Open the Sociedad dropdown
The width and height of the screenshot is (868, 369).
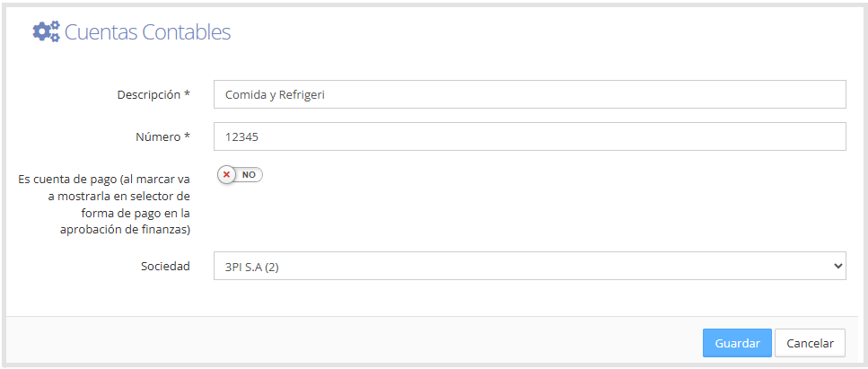(x=530, y=266)
